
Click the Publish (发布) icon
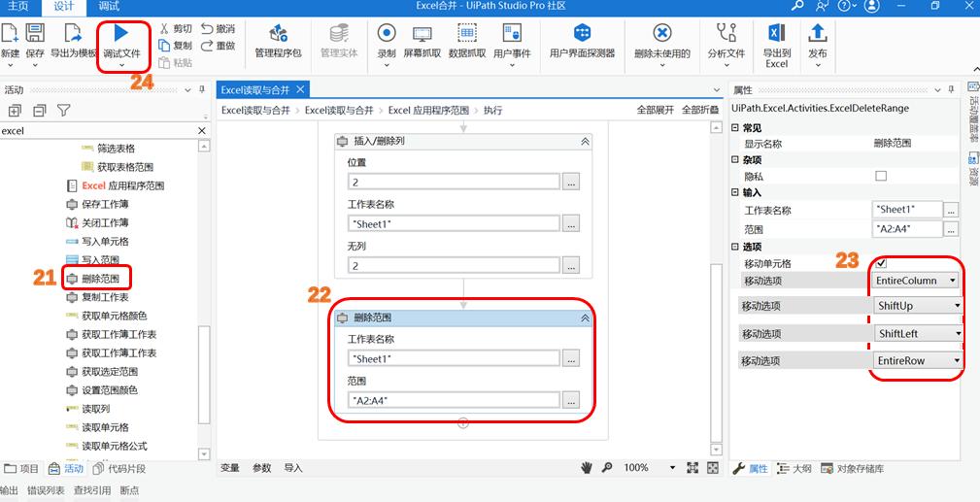click(x=818, y=33)
